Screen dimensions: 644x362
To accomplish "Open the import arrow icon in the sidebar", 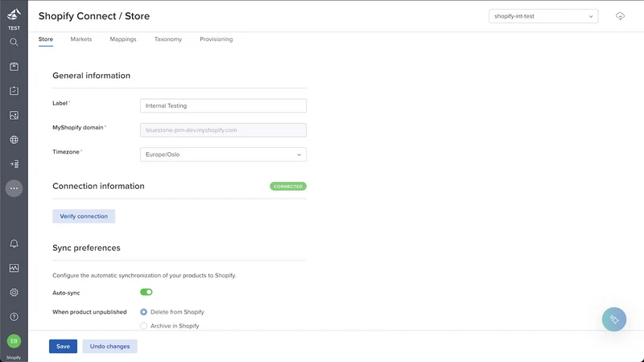I will [x=14, y=164].
